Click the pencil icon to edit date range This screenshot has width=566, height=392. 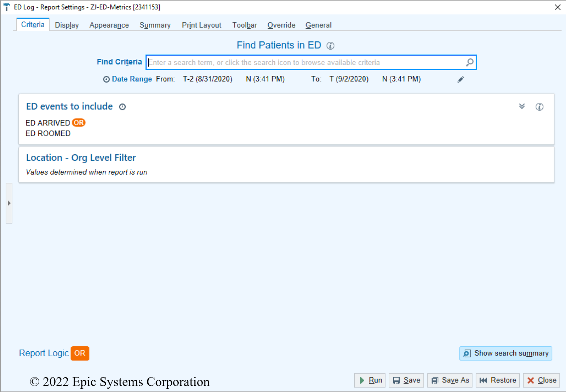pyautogui.click(x=461, y=79)
